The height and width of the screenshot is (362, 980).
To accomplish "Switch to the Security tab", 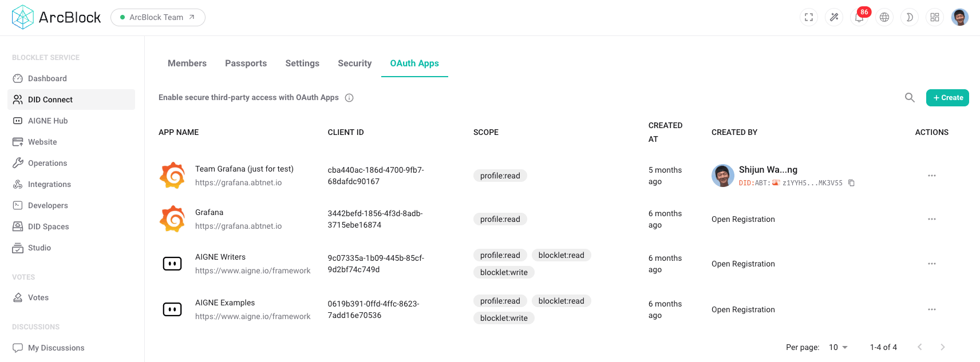I will pos(355,63).
